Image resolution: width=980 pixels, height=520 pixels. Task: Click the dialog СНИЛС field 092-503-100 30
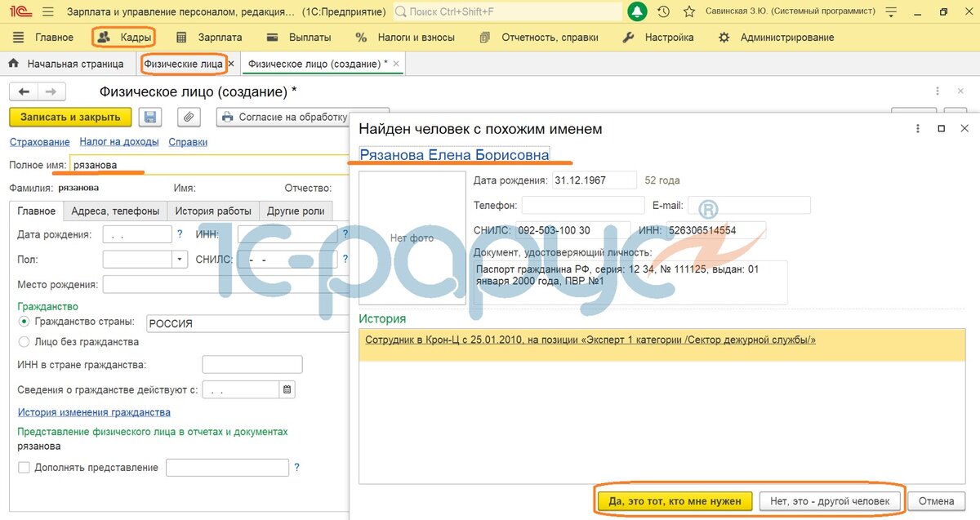572,230
